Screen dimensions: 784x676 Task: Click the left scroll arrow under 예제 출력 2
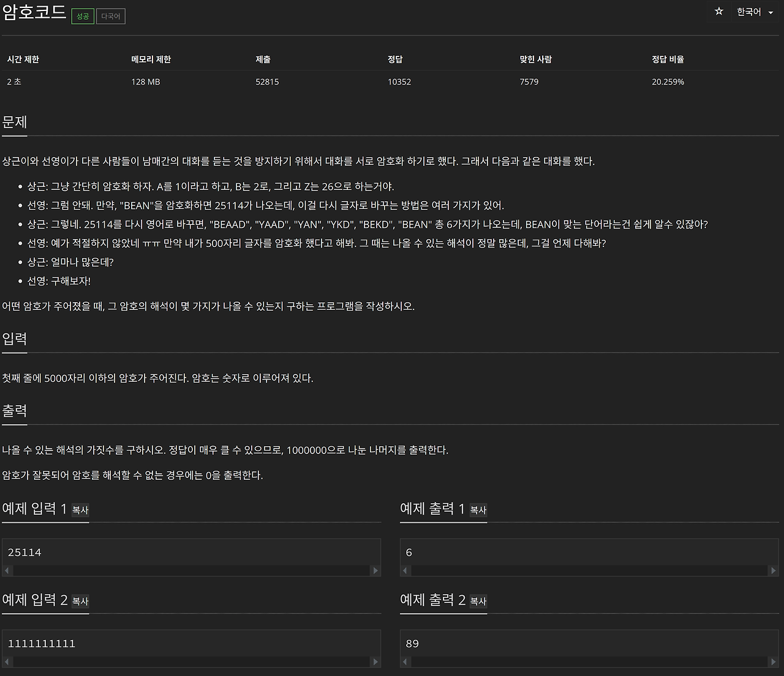click(405, 662)
